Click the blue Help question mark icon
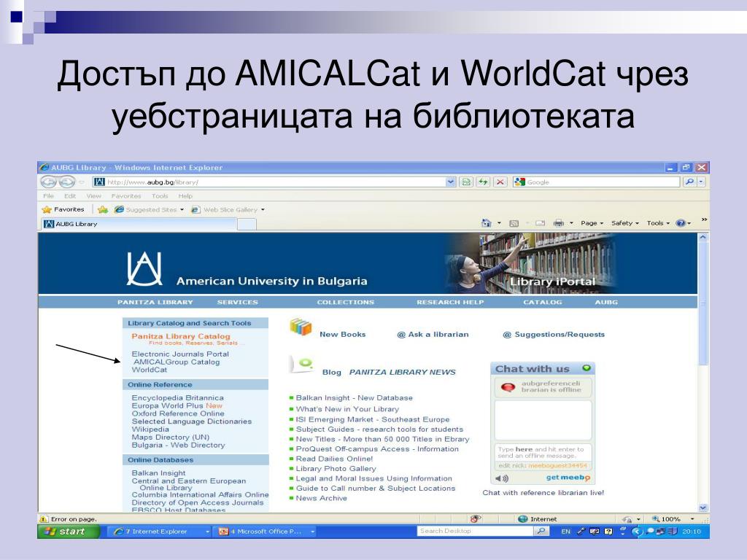The image size is (747, 560). tap(681, 223)
